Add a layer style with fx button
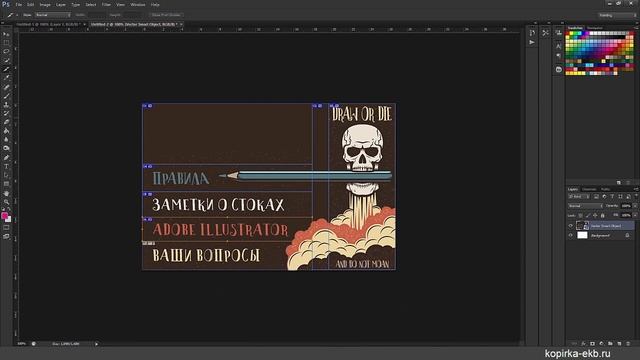 [x=583, y=344]
